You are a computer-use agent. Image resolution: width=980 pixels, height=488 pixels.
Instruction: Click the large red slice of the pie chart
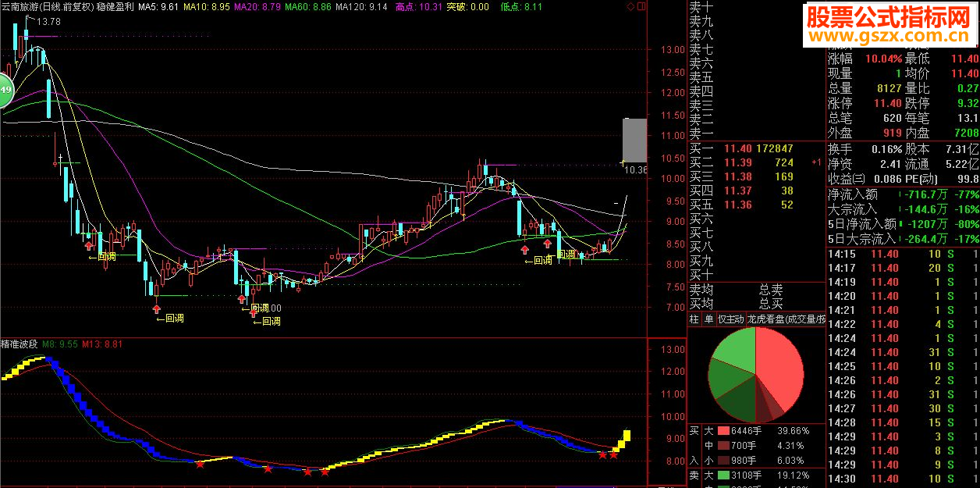pyautogui.click(x=780, y=367)
